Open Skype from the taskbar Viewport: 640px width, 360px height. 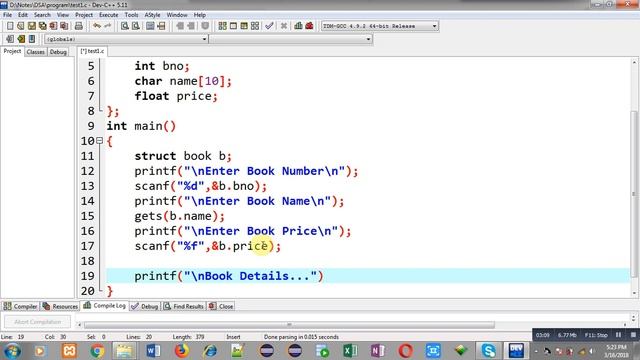(488, 351)
